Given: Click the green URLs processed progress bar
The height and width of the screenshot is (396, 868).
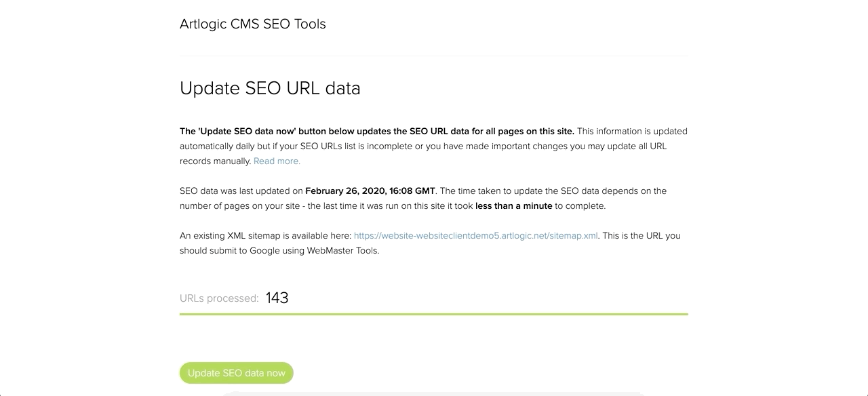Looking at the screenshot, I should coord(434,314).
